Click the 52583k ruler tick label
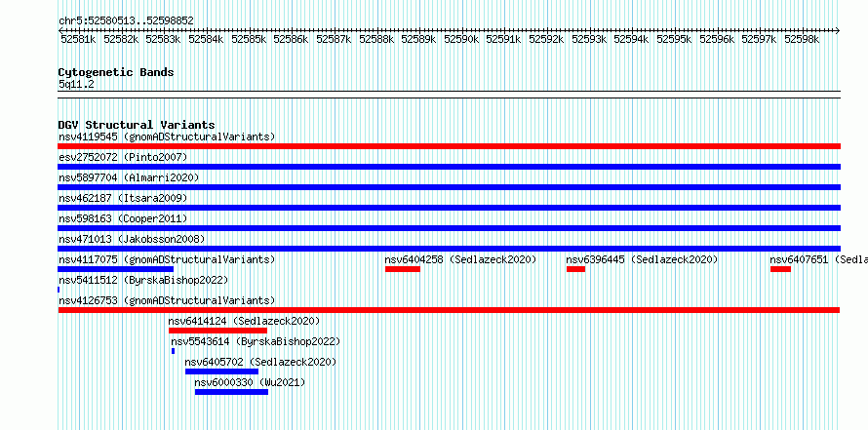 163,39
